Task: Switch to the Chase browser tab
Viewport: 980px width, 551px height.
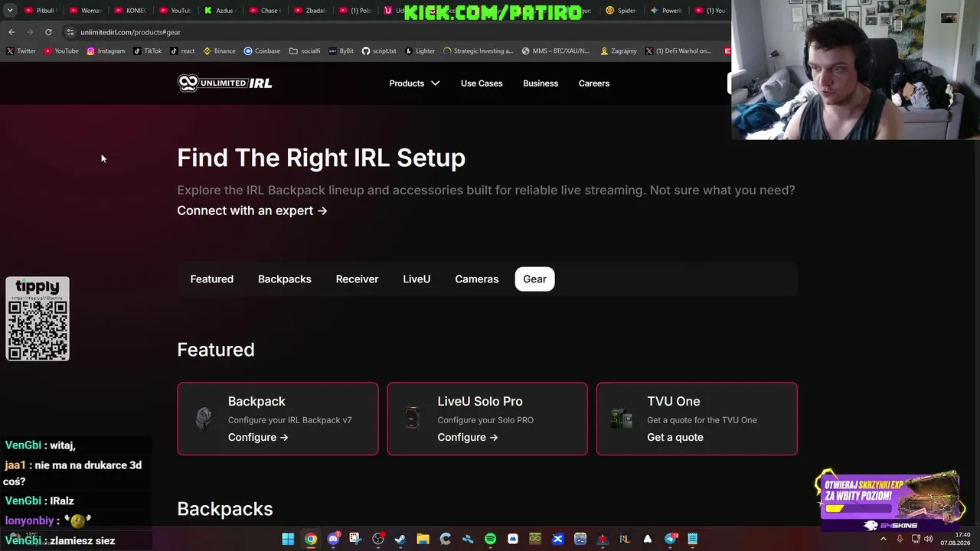Action: tap(264, 11)
